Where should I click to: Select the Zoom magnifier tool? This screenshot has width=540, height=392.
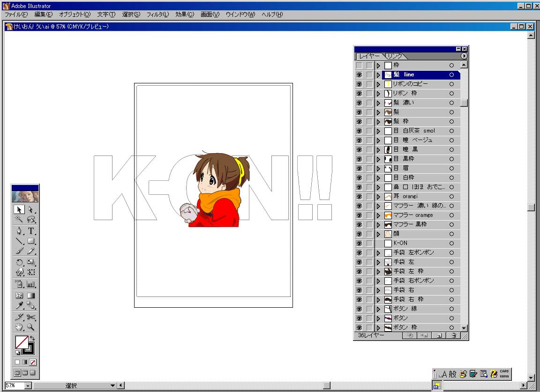[x=31, y=326]
